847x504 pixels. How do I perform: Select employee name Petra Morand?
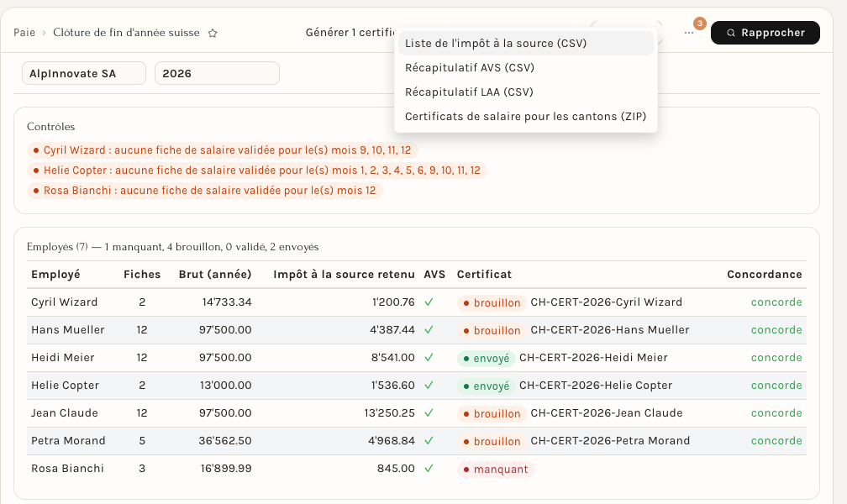tap(68, 441)
